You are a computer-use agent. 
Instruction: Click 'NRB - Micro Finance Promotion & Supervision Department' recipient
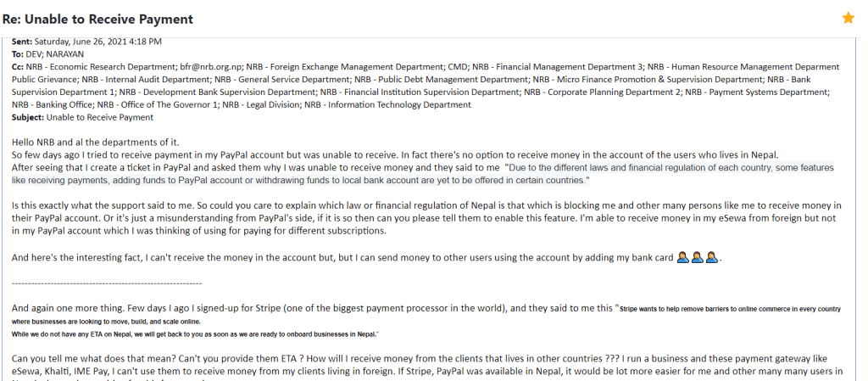point(648,79)
